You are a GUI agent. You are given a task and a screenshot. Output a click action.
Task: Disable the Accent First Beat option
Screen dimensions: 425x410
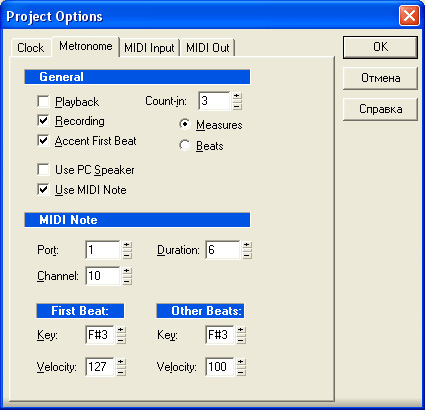coord(43,140)
